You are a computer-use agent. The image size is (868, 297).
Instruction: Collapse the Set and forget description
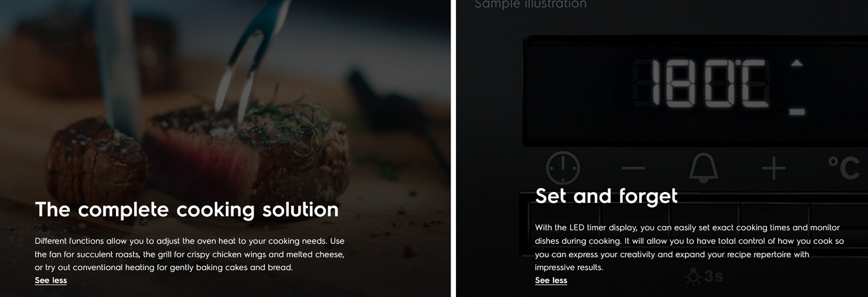tap(551, 280)
